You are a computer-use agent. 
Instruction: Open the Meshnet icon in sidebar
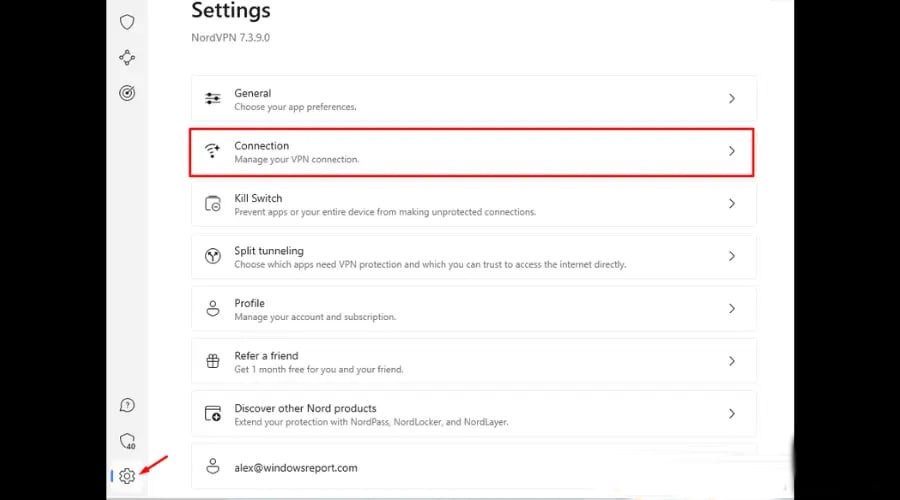(127, 57)
